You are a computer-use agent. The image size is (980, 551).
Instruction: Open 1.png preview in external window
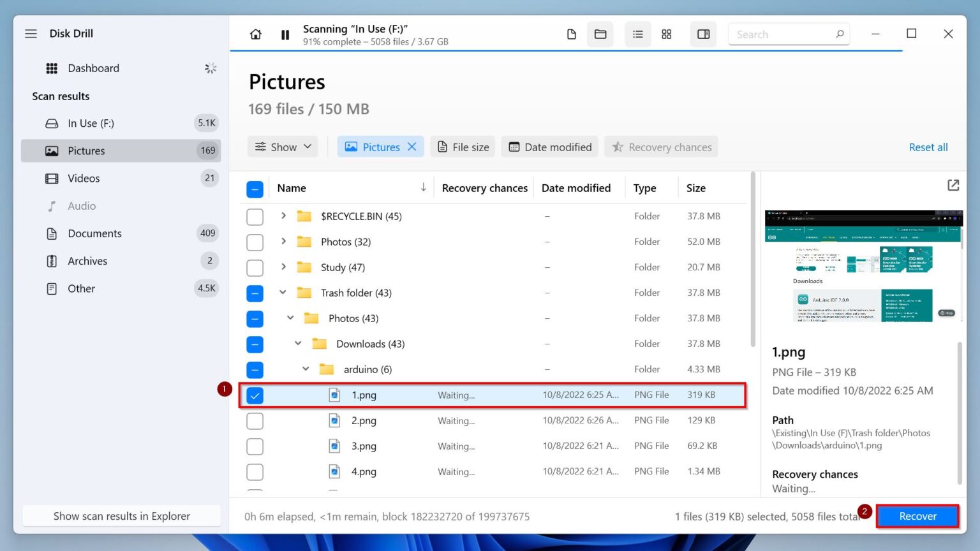coord(953,185)
